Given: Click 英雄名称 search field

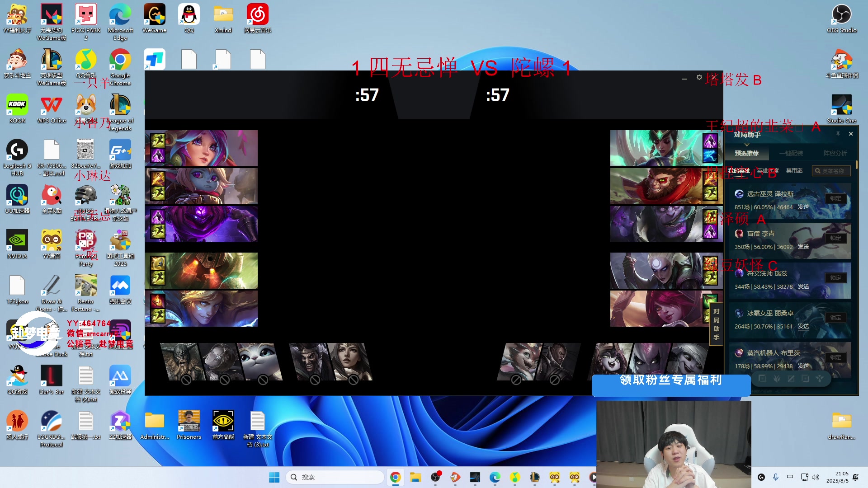Looking at the screenshot, I should (831, 171).
